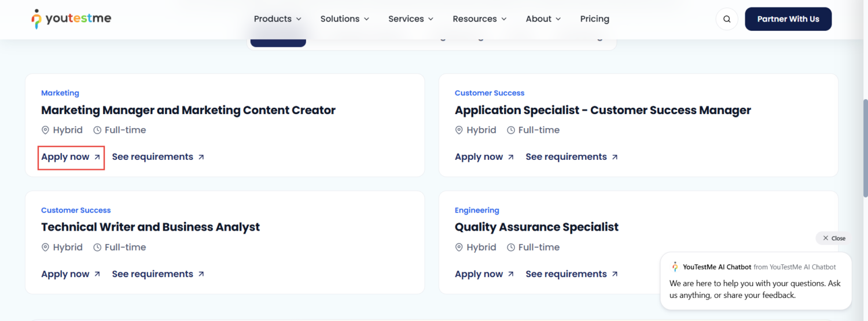Screen dimensions: 868x321
Task: Click Customer Success label above Technical Writer
Action: pos(76,210)
